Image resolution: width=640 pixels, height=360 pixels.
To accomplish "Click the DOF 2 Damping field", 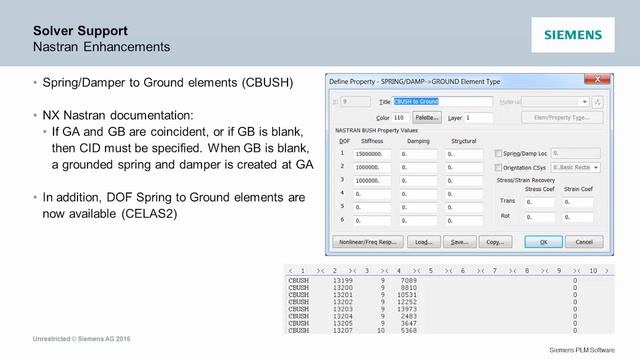I will [418, 167].
